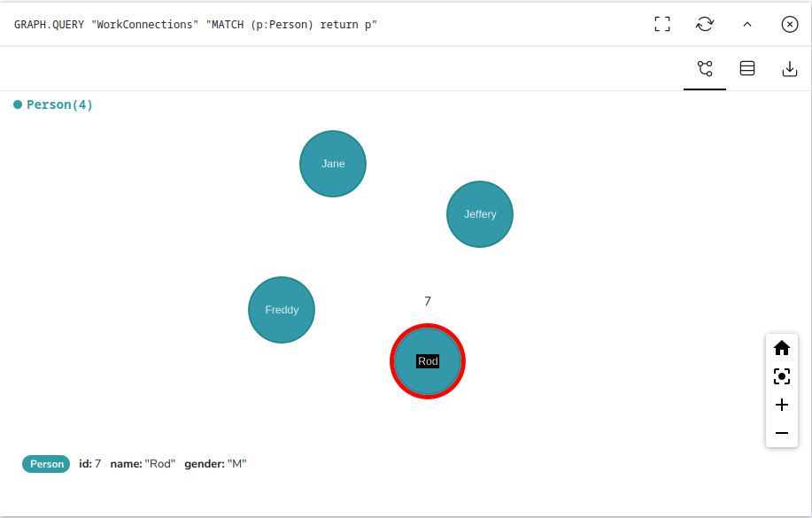812x518 pixels.
Task: Center the graph with the focus icon
Action: (781, 376)
